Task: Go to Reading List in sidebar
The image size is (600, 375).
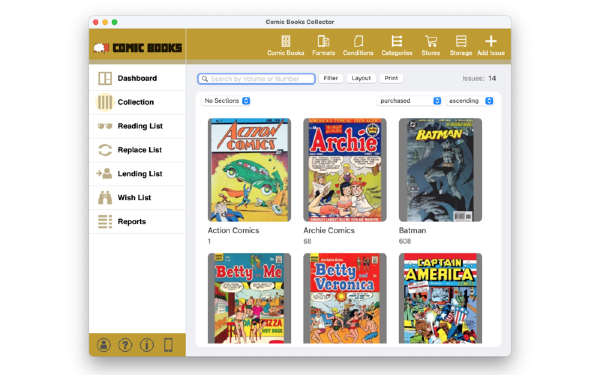Action: tap(137, 126)
